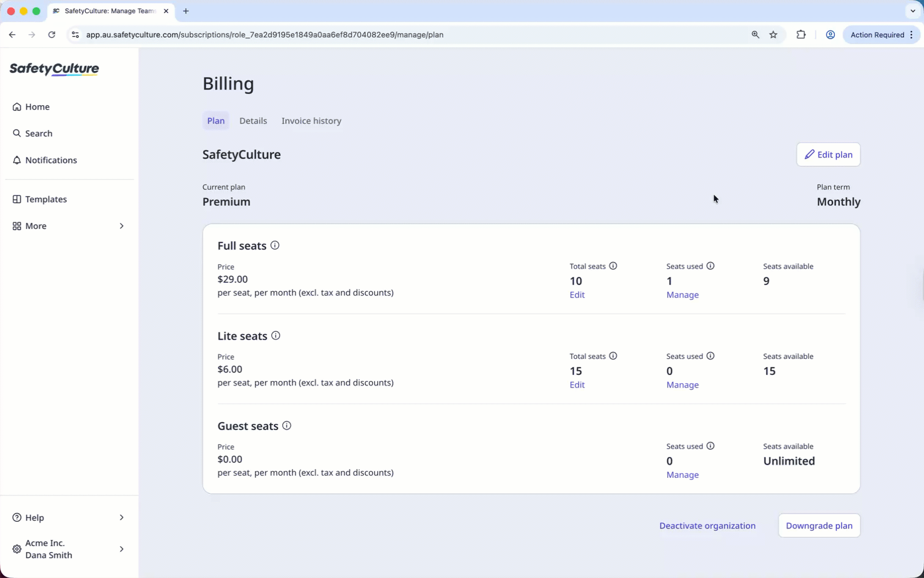View site information icon in address bar
924x578 pixels.
pos(75,35)
